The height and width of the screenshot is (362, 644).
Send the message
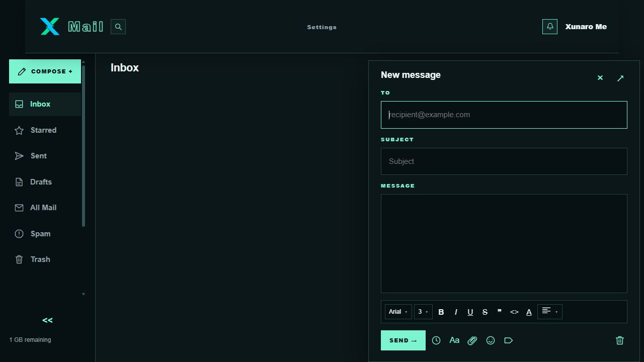point(403,340)
